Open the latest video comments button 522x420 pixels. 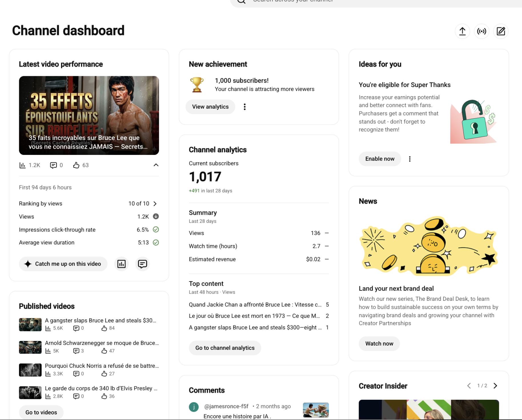142,264
